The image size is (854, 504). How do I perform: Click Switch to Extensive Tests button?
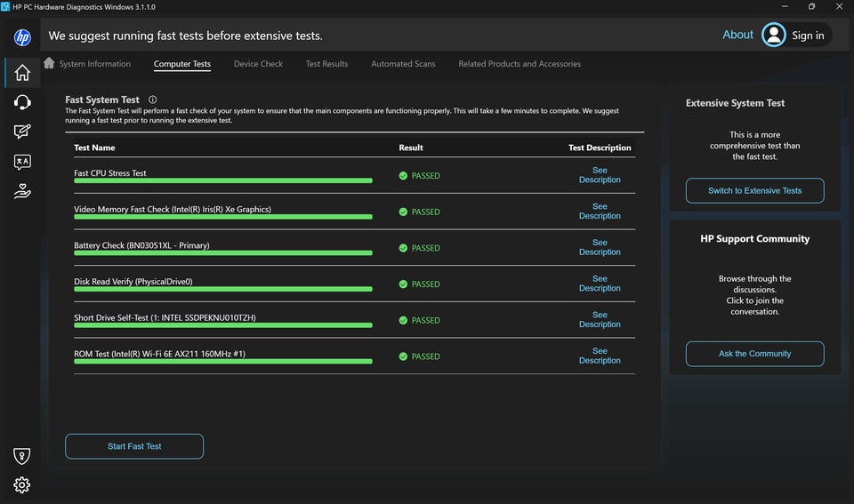coord(754,190)
